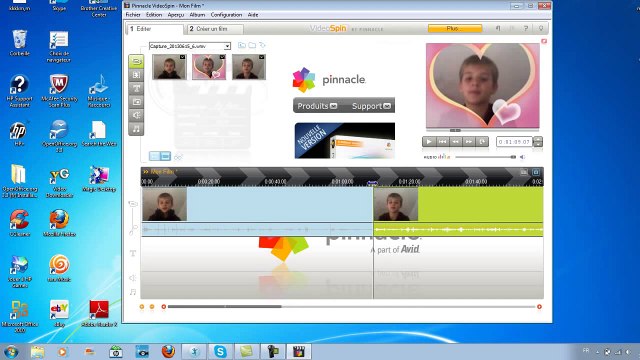Open Corbeille recycle bin on desktop

19,43
